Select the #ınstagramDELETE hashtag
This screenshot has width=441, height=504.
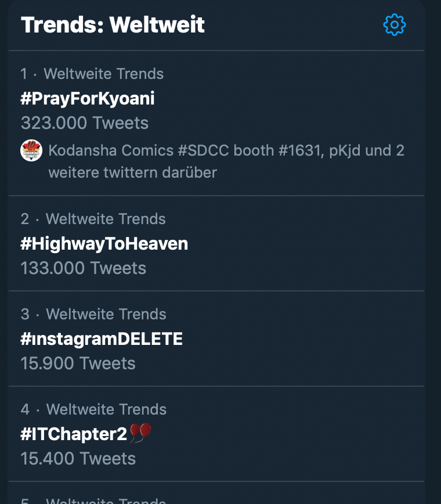[102, 339]
